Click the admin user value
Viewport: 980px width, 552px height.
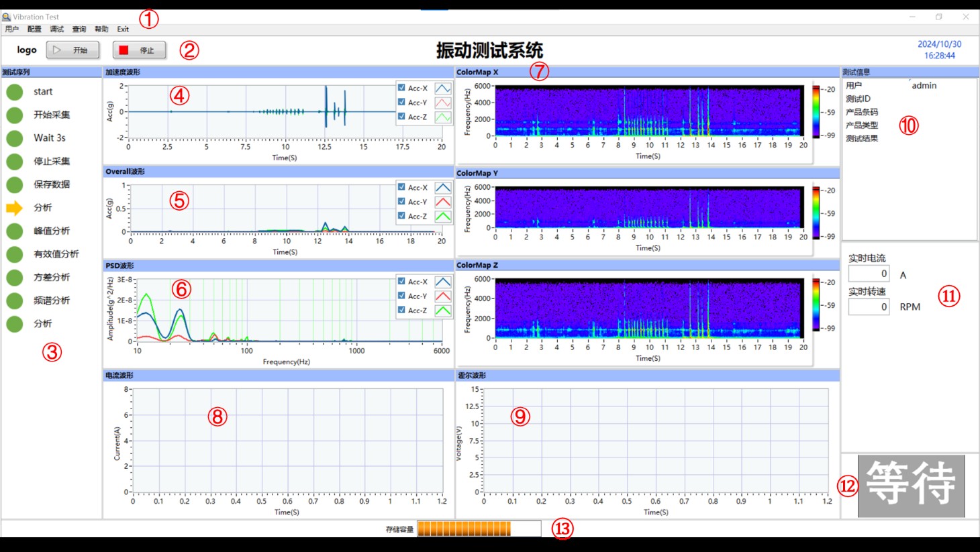(924, 85)
